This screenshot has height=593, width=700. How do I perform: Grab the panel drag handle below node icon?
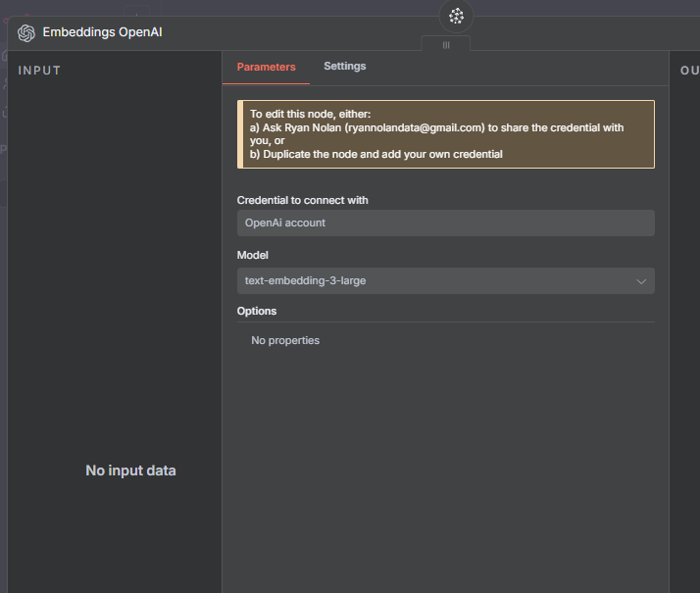point(446,45)
